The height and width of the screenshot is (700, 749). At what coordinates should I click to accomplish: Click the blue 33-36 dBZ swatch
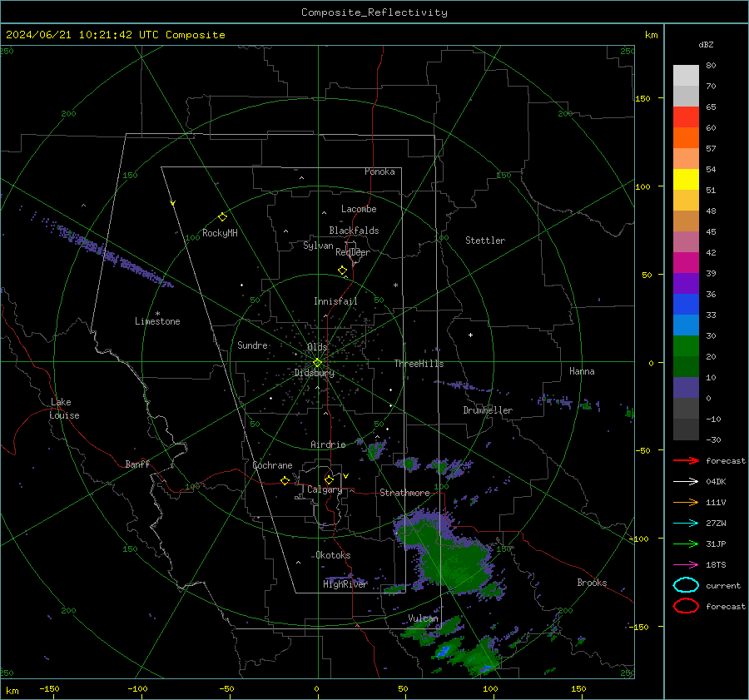pyautogui.click(x=686, y=305)
